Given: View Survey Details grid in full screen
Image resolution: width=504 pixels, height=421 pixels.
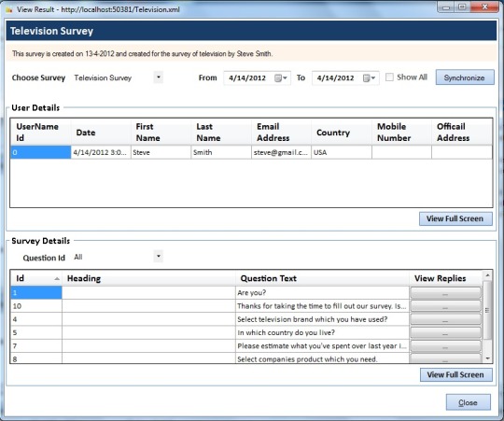Looking at the screenshot, I should pyautogui.click(x=455, y=374).
